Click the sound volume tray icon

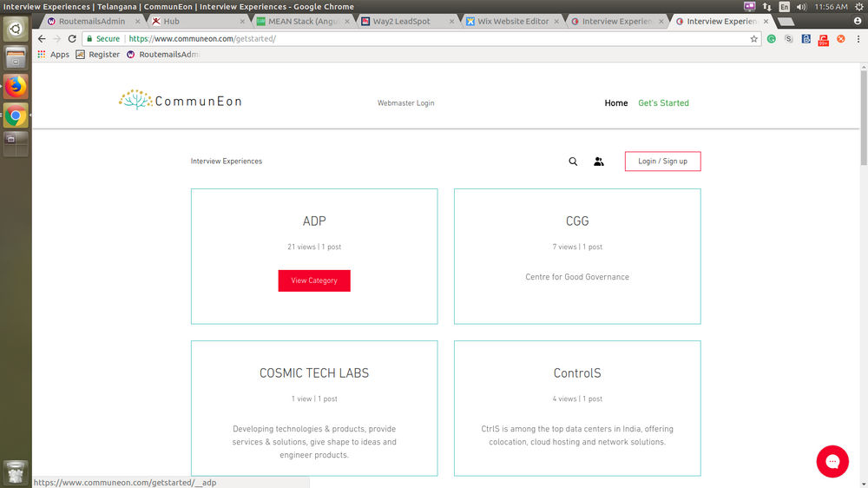[801, 7]
